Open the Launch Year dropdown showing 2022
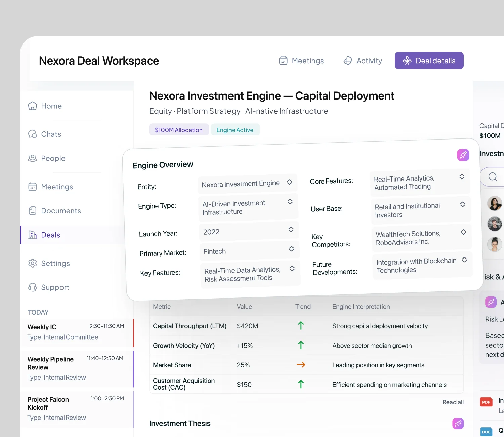The image size is (504, 437). [x=249, y=231]
